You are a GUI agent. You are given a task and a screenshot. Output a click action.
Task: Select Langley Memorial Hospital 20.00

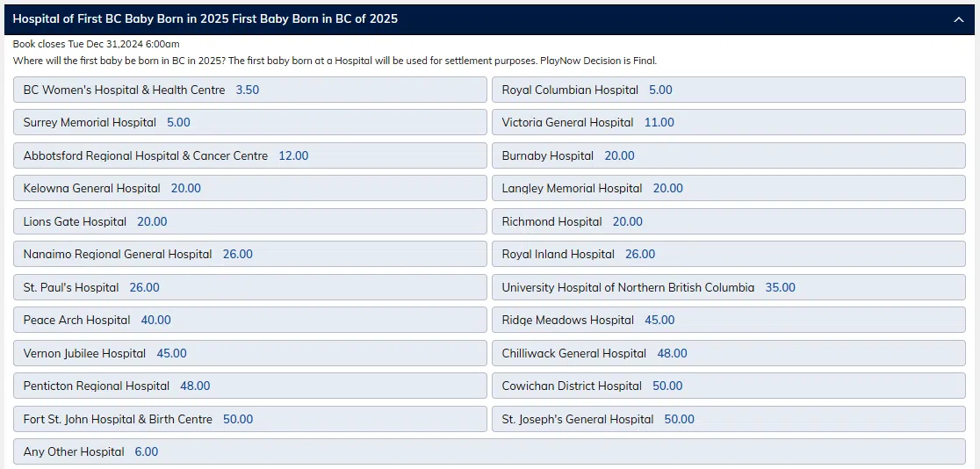(728, 188)
